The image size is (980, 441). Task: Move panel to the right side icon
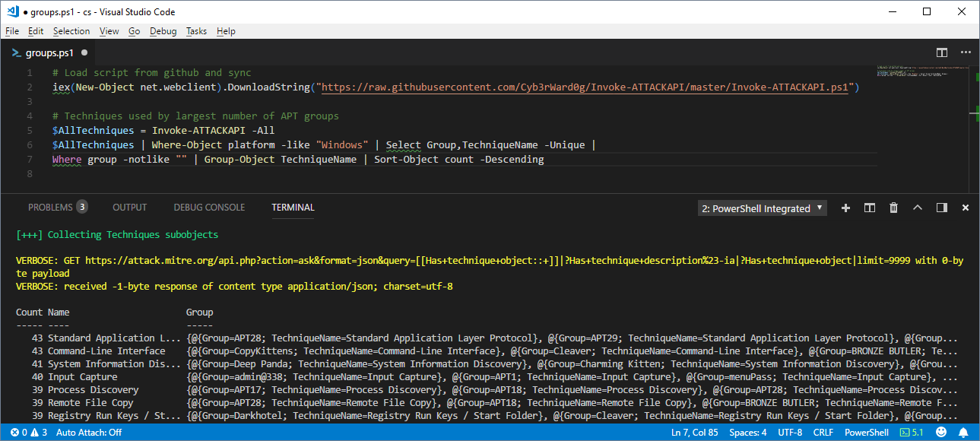coord(942,208)
